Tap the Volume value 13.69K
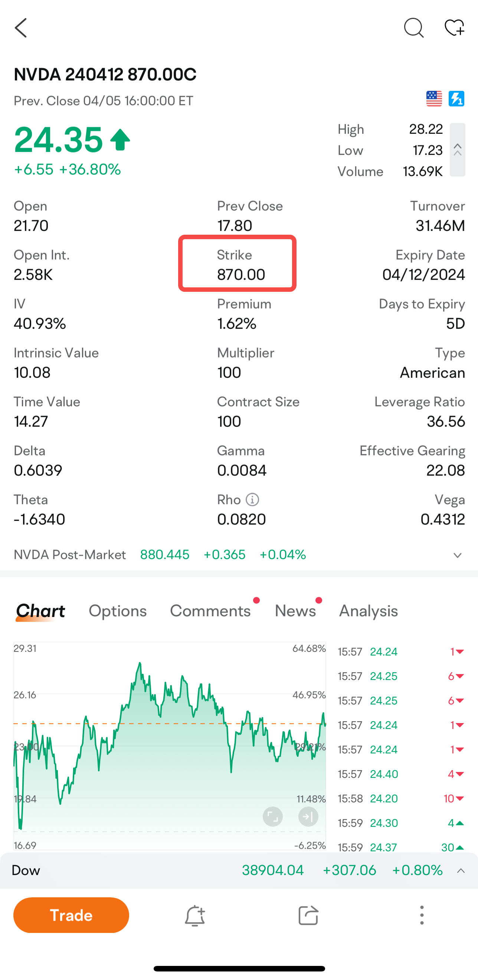This screenshot has width=478, height=980. [423, 172]
